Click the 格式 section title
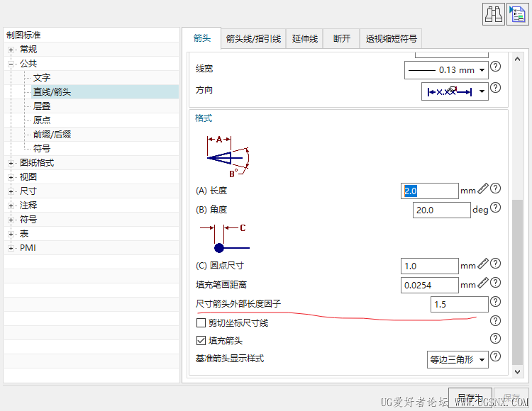532x411 pixels. [204, 118]
